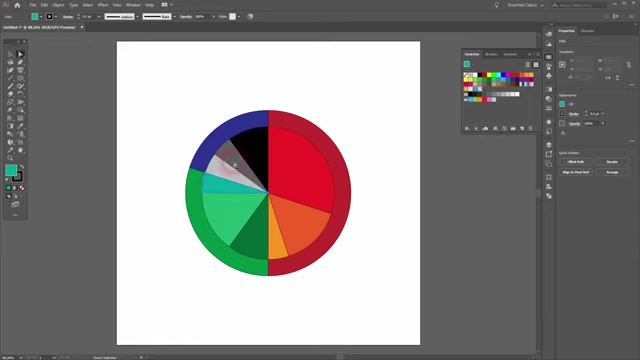Pick the yellow swatch in top row

point(489,75)
